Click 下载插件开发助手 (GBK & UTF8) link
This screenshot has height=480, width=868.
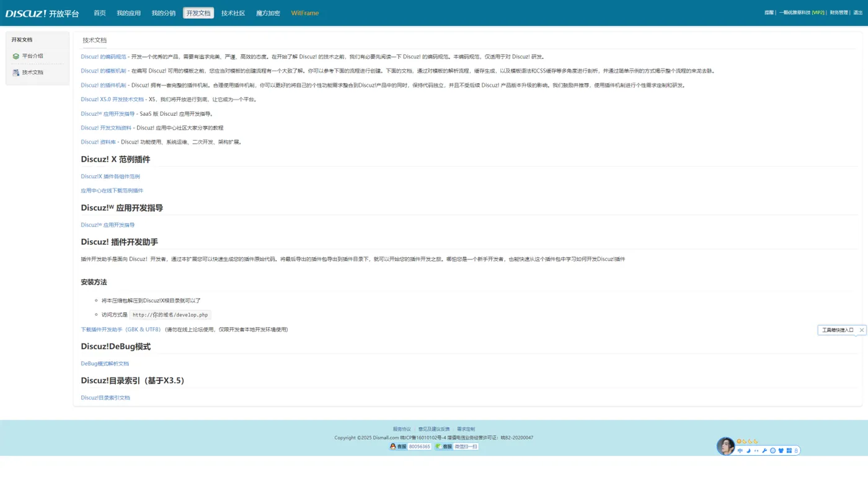click(x=121, y=329)
